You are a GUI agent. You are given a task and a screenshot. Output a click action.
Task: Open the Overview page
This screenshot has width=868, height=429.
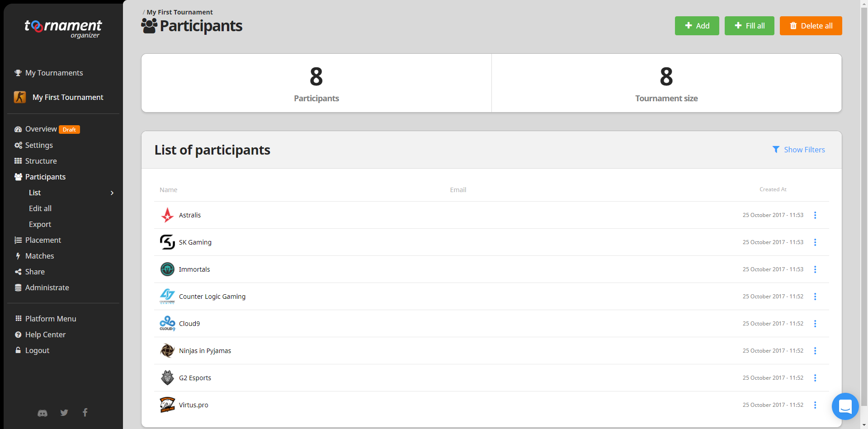41,129
